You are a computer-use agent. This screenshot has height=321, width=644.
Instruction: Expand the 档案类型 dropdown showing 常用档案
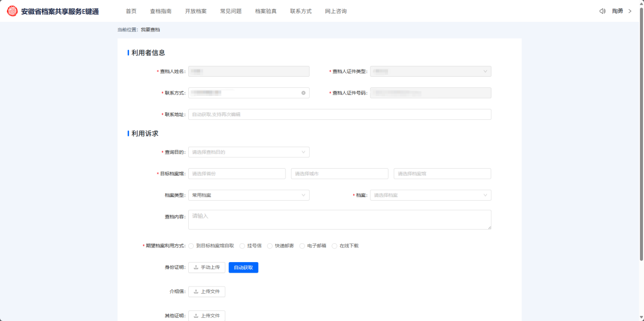click(249, 195)
